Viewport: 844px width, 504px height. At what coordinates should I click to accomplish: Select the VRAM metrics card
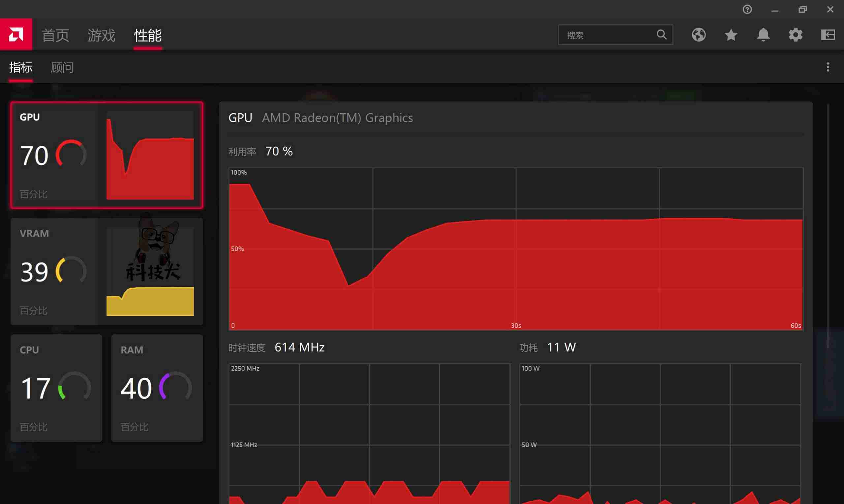[x=107, y=271]
